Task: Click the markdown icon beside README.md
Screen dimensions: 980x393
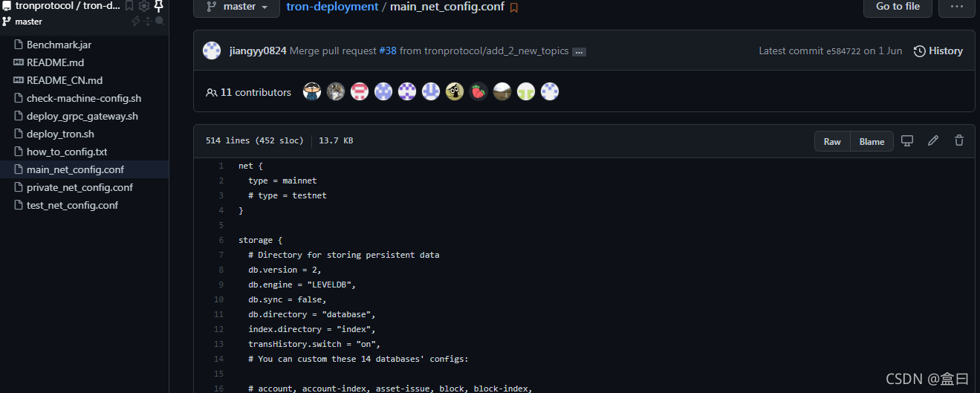Action: (x=19, y=62)
